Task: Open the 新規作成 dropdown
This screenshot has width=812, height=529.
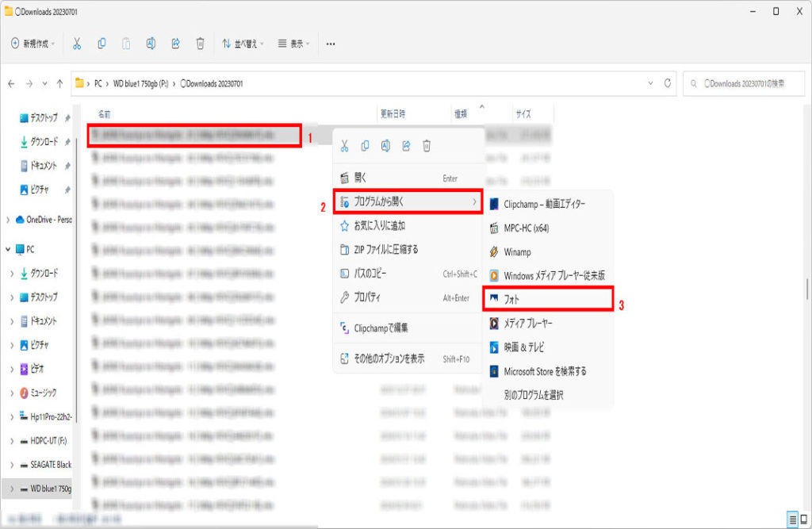Action: pos(33,44)
